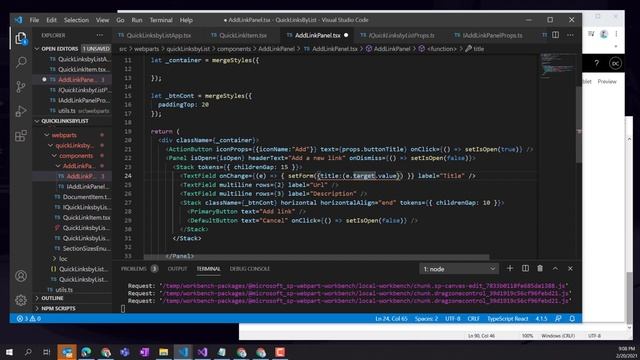
Task: Switch to the Debug Console tab
Action: [x=249, y=269]
